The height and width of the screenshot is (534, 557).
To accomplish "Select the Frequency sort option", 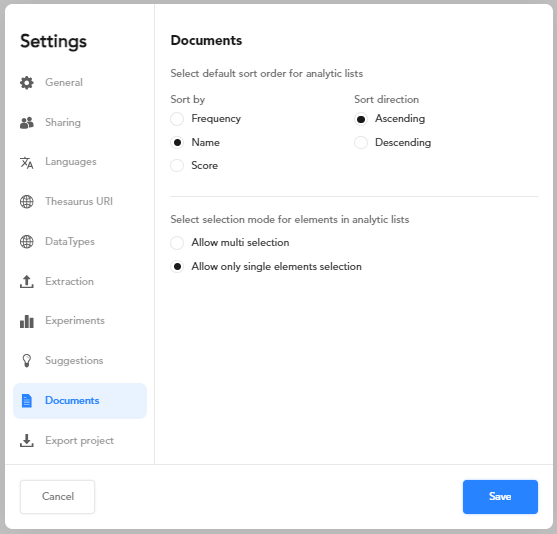I will pyautogui.click(x=177, y=119).
